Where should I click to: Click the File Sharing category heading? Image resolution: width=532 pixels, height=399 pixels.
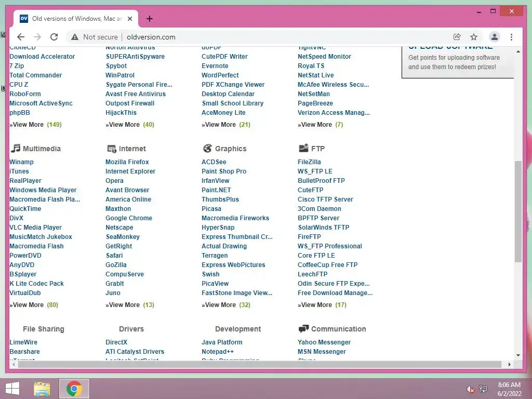[x=44, y=329]
